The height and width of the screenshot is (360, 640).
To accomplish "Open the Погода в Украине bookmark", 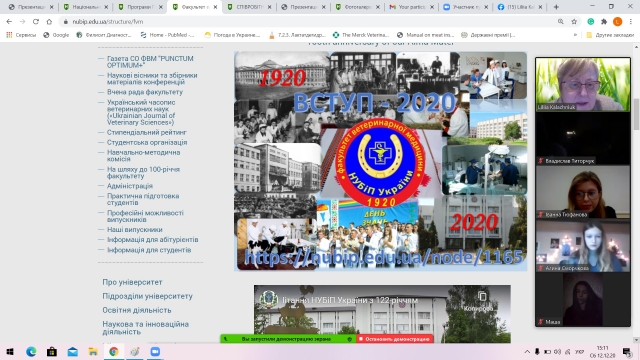I will coord(232,35).
